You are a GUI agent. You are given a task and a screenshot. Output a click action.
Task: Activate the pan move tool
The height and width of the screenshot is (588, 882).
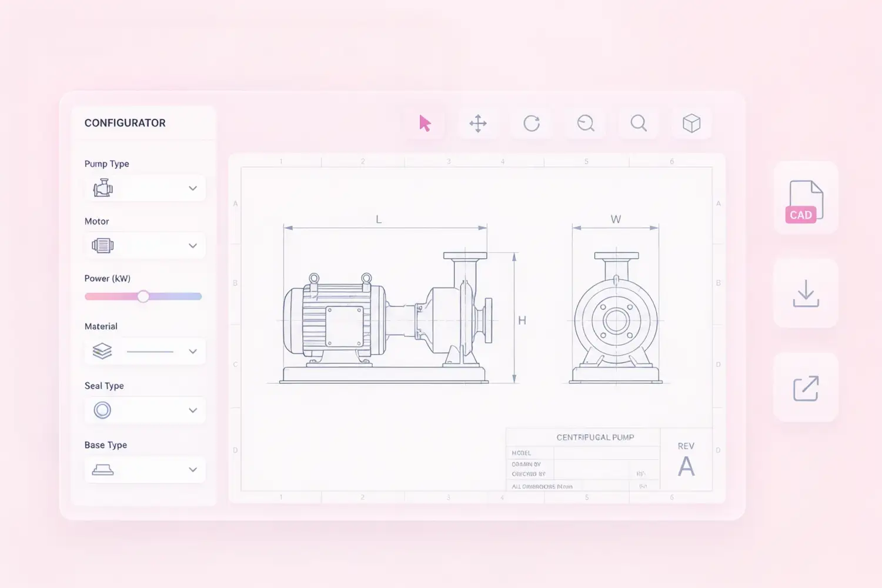(x=478, y=123)
